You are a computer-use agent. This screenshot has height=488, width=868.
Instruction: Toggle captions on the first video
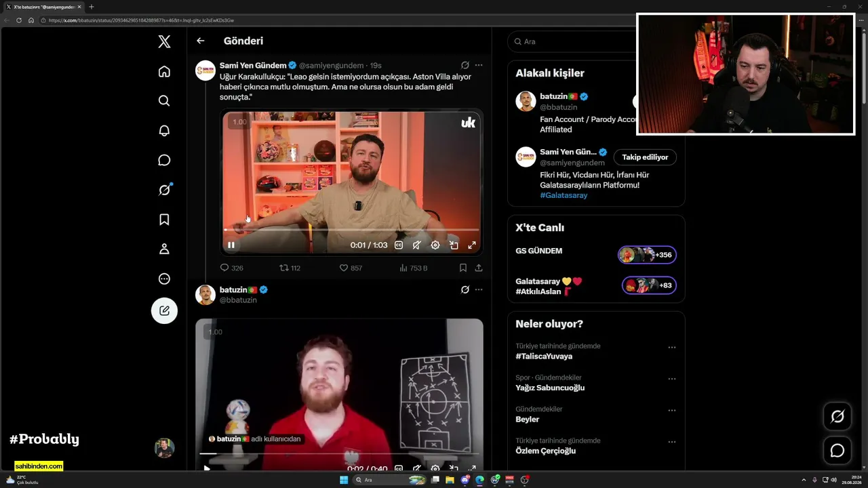tap(399, 245)
